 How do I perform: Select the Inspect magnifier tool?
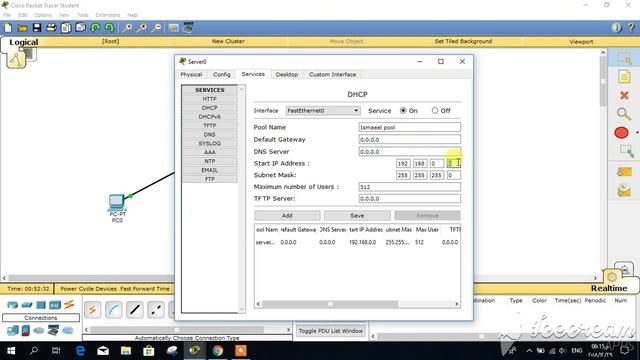(624, 114)
